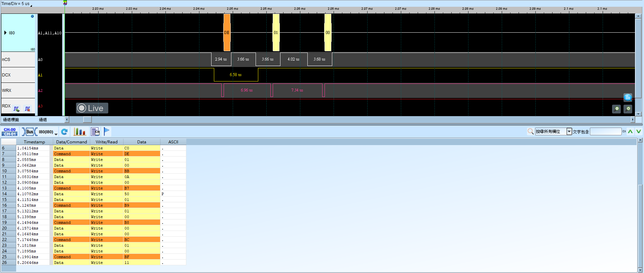Jump to previous search result arrow
644x273 pixels.
[630, 132]
